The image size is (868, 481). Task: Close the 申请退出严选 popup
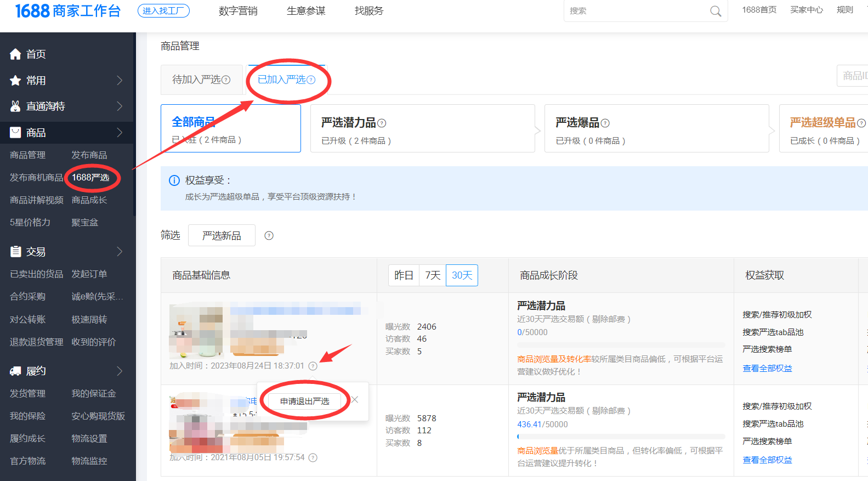355,400
